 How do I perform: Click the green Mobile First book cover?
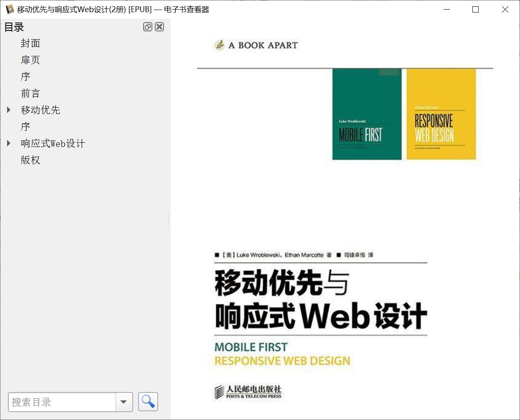tap(366, 114)
